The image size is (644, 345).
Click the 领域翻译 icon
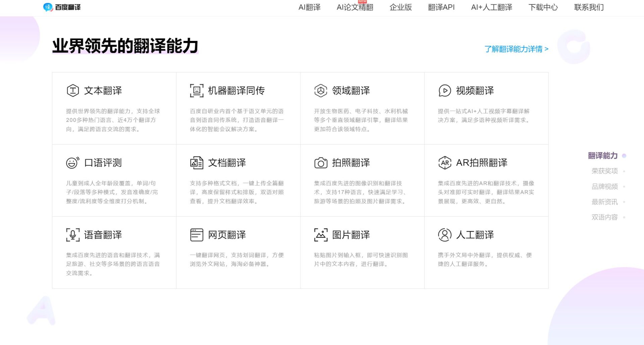[321, 91]
